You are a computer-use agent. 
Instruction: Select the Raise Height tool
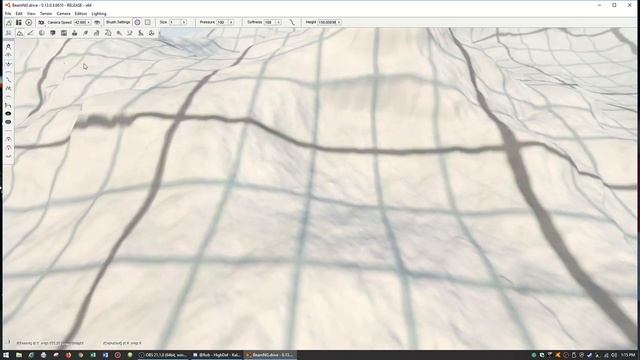pyautogui.click(x=8, y=55)
